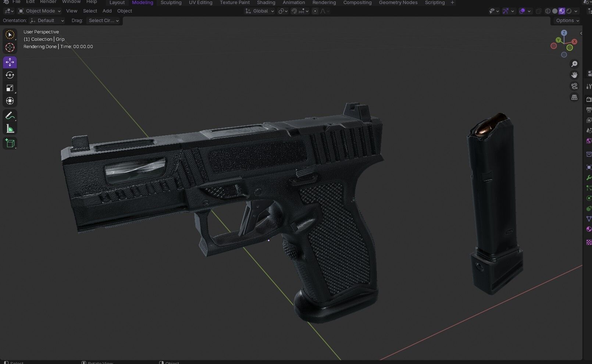The width and height of the screenshot is (592, 364).
Task: Switch to solid viewport shading
Action: 555,11
